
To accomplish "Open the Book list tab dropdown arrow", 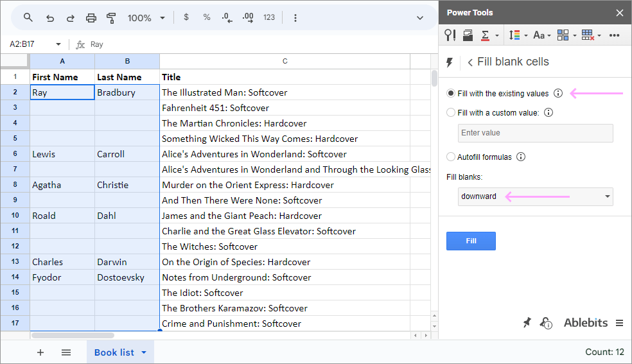I will 144,352.
